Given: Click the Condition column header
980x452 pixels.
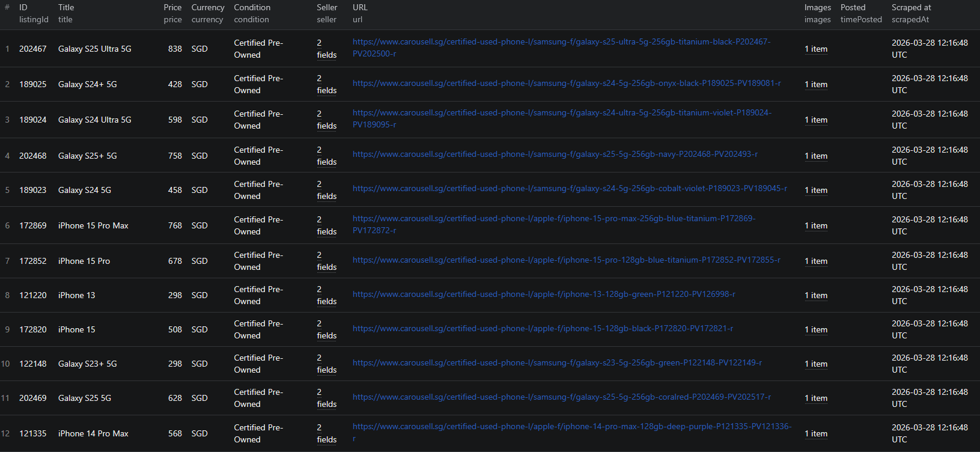Looking at the screenshot, I should 252,8.
